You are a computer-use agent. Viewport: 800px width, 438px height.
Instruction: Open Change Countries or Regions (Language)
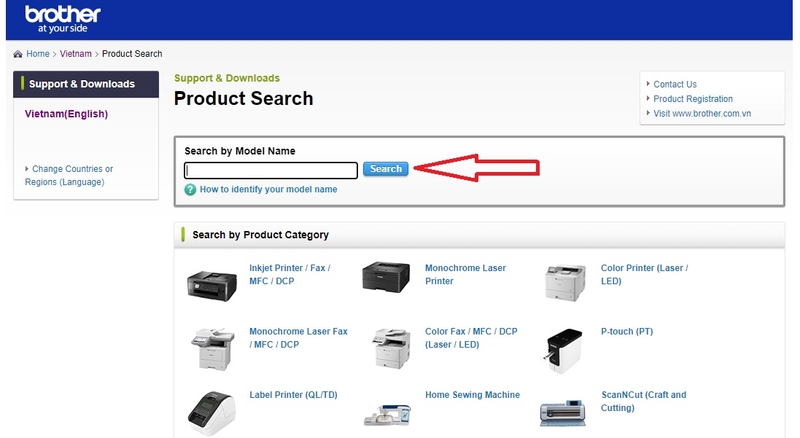[x=69, y=175]
